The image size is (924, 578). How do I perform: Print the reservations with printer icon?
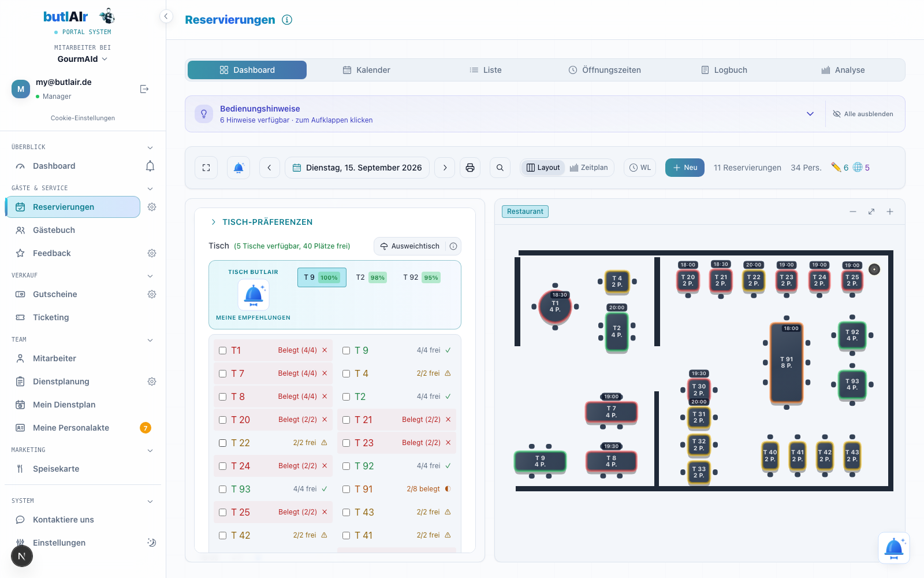tap(470, 168)
